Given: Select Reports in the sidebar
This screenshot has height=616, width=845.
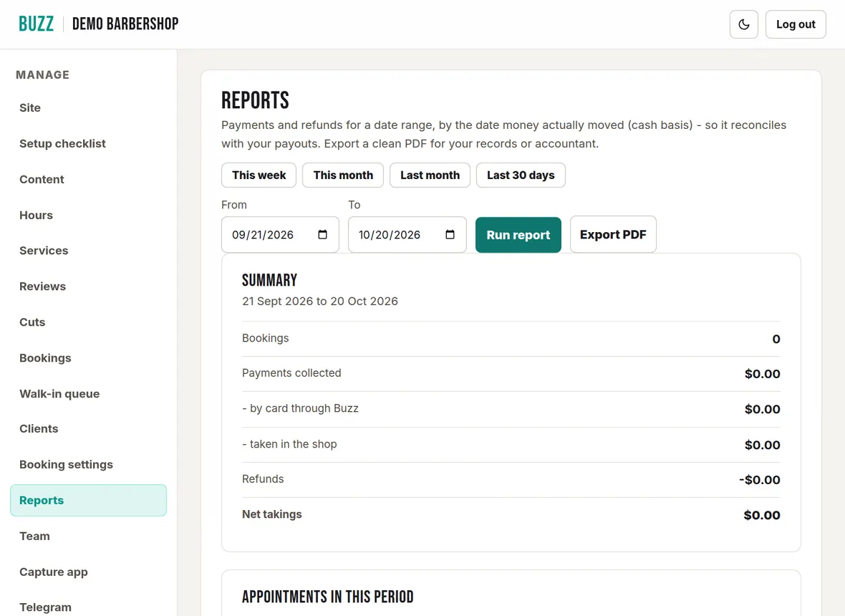Looking at the screenshot, I should pos(88,500).
